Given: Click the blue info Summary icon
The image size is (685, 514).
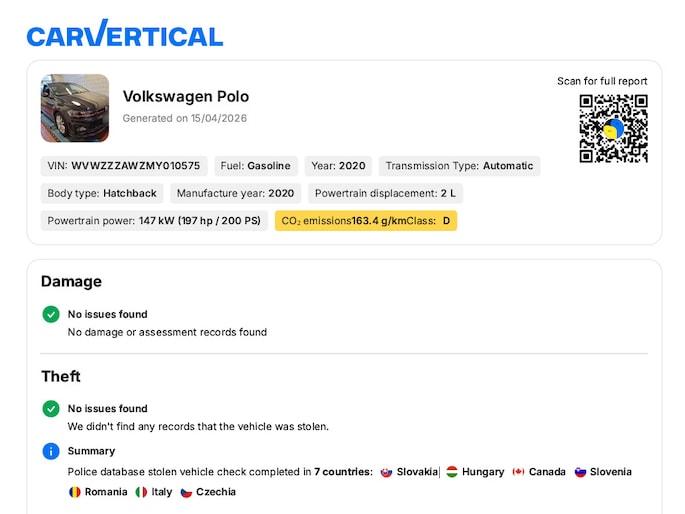Looking at the screenshot, I should pyautogui.click(x=51, y=451).
